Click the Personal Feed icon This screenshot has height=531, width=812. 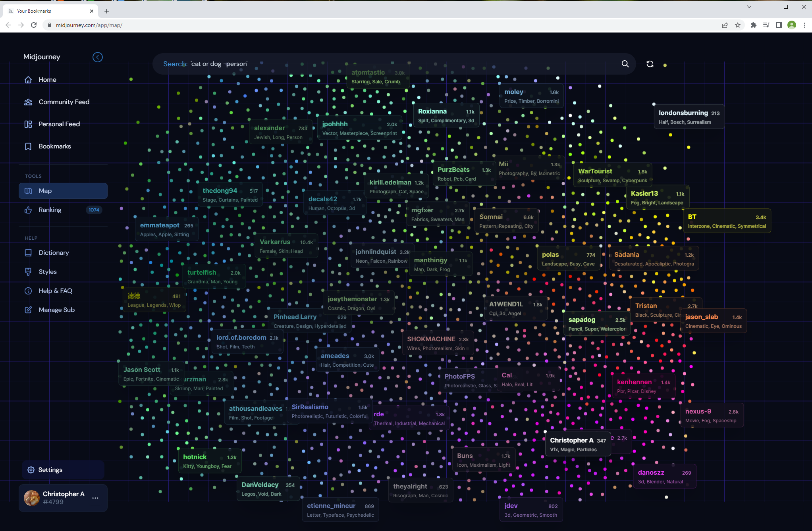(28, 124)
